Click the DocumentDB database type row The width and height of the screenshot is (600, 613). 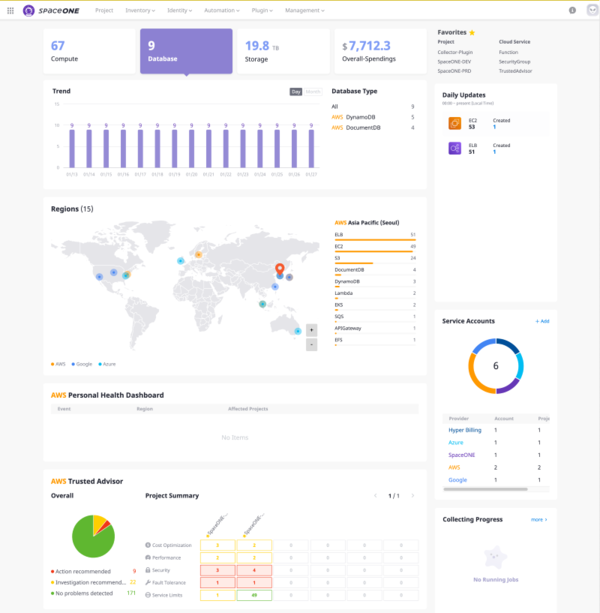[x=373, y=127]
